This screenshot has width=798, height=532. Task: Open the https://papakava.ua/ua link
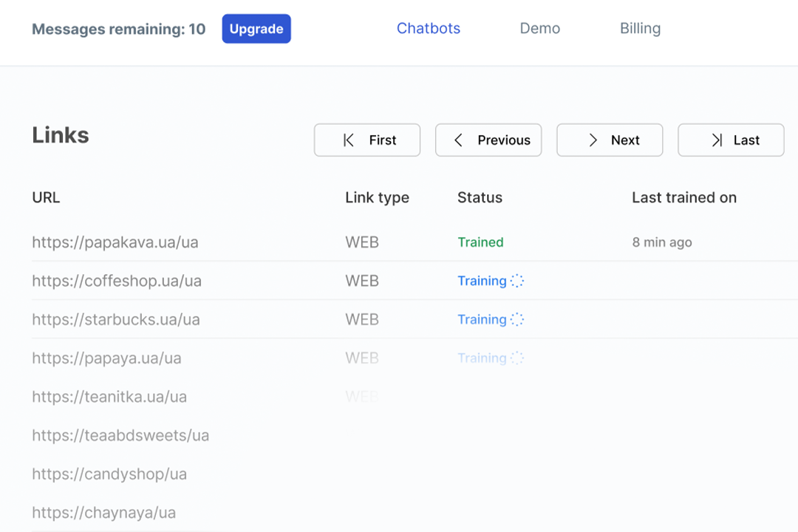(x=115, y=242)
